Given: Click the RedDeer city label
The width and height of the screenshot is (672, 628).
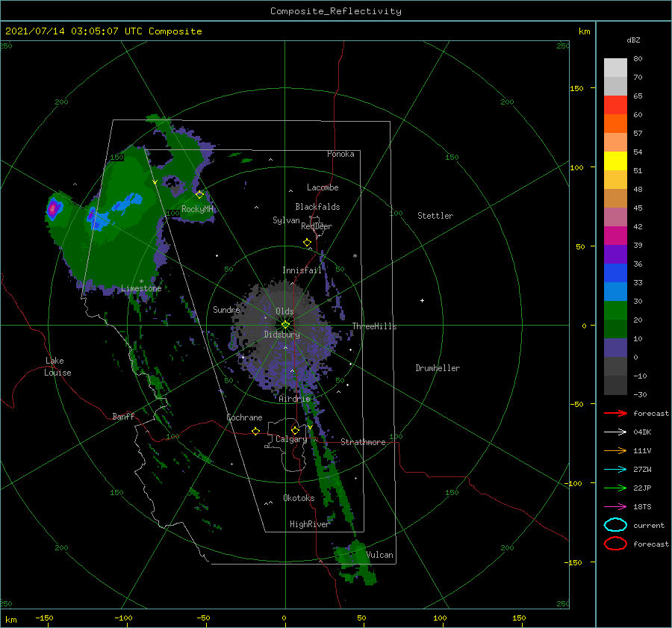Looking at the screenshot, I should 317,226.
